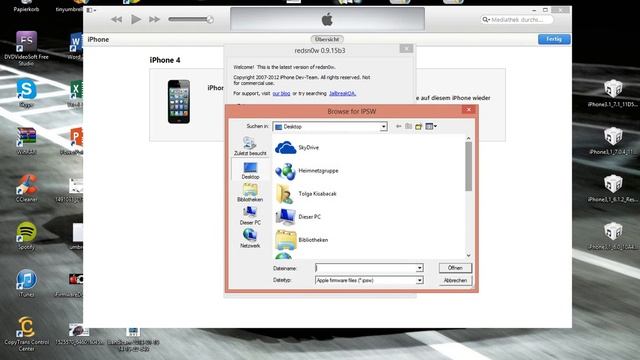The width and height of the screenshot is (640, 360).
Task: Open Dieser PC in the file list
Action: pyautogui.click(x=298, y=217)
